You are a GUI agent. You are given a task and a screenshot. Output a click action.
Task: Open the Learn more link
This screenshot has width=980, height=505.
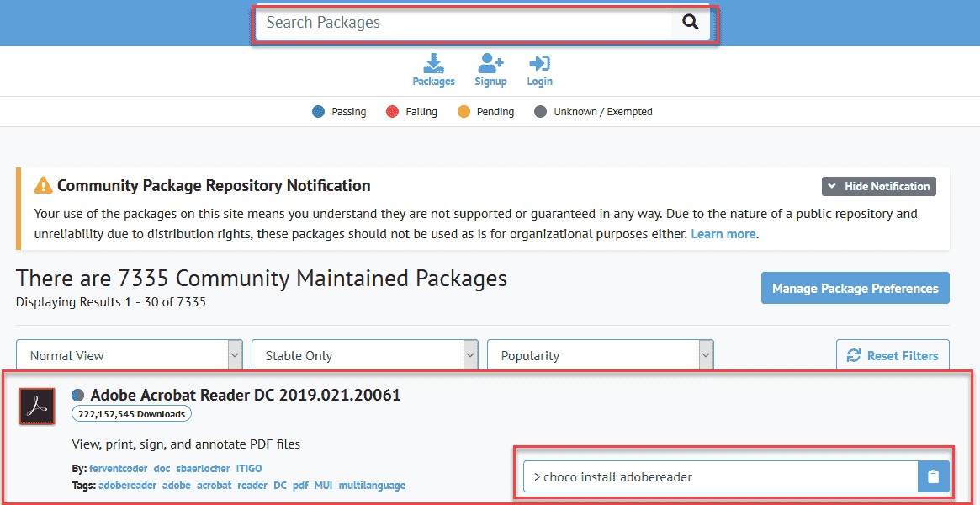(723, 234)
